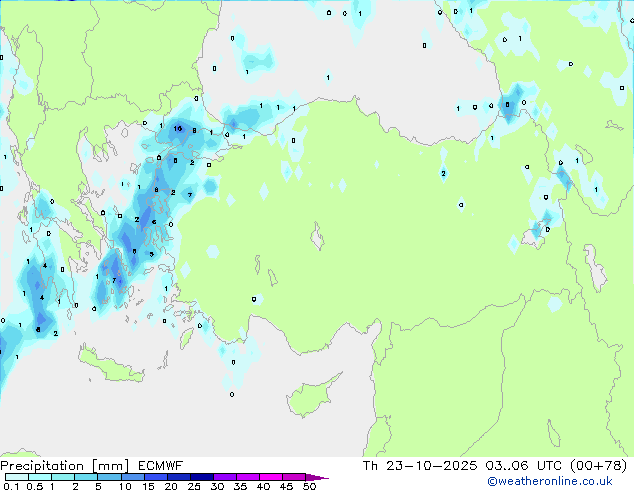
Task: Click the 40–45 mm magenta legend swatch
Action: (x=271, y=477)
